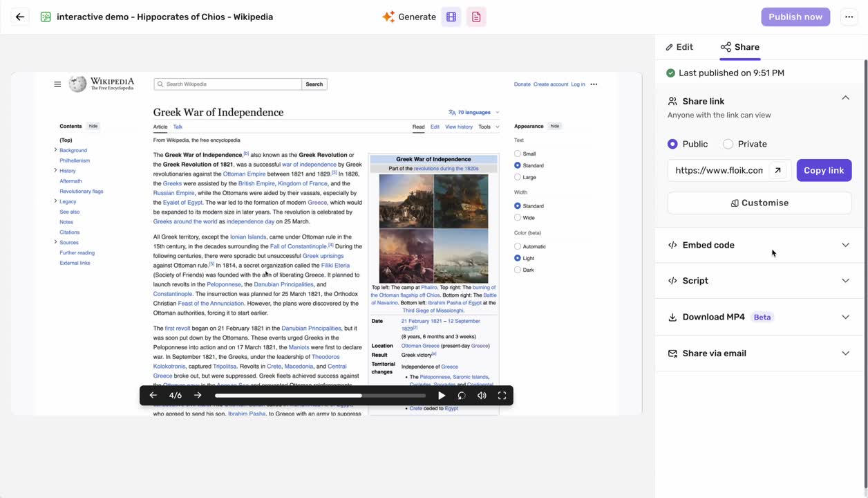Expand Background in contents

tap(55, 150)
